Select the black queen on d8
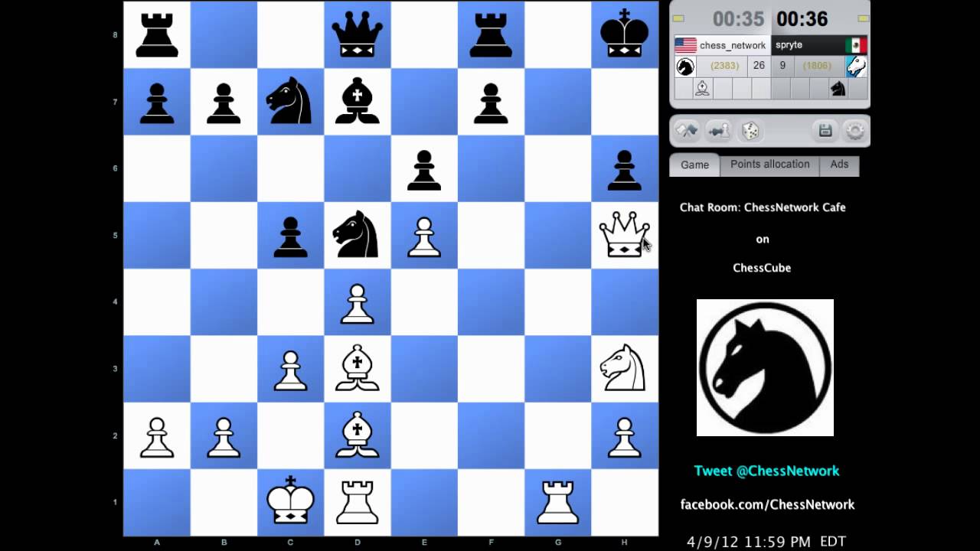 point(357,34)
